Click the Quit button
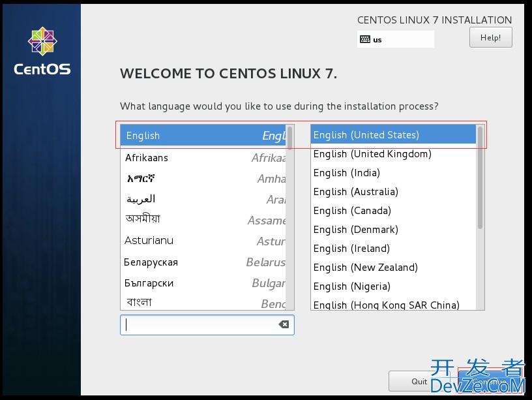This screenshot has width=532, height=400. coord(419,381)
